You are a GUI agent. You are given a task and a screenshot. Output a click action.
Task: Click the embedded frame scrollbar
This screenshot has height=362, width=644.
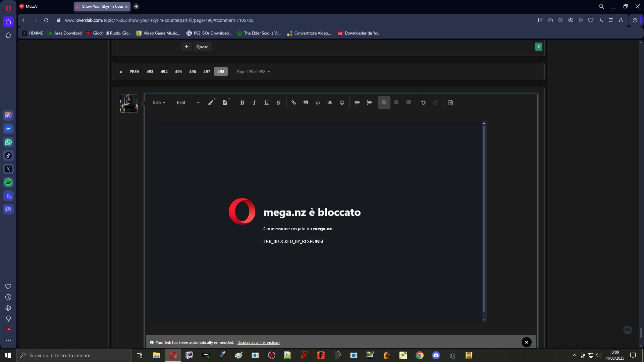click(x=484, y=220)
